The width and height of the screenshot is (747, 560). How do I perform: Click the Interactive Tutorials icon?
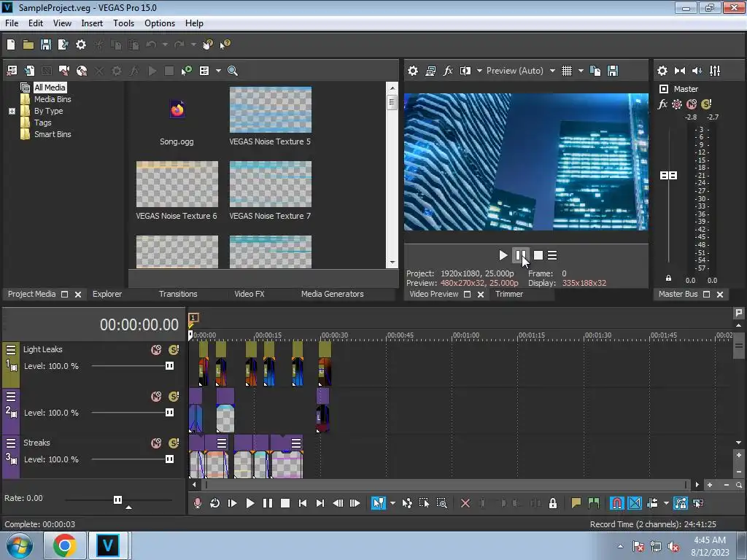click(x=208, y=44)
